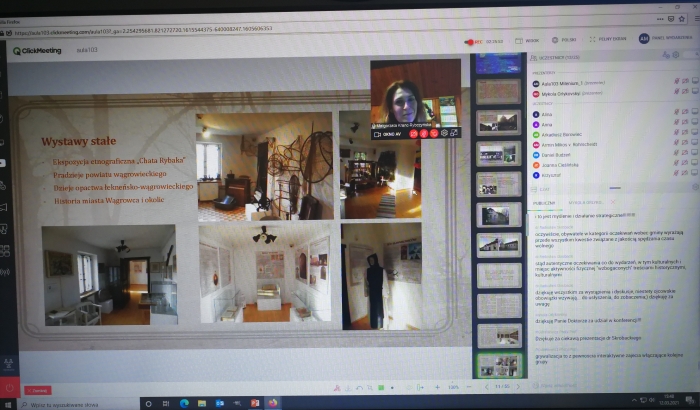Open the POLSKI language selector
700x410 pixels.
pos(567,41)
